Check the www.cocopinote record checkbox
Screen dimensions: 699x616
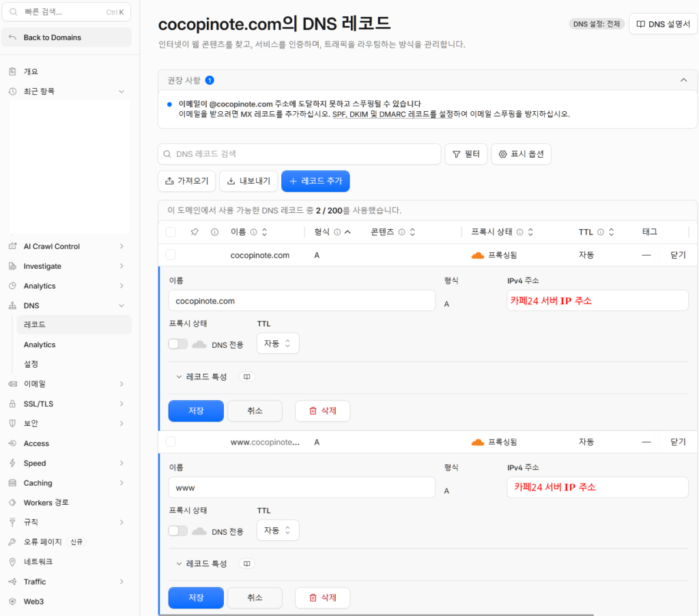[x=171, y=442]
